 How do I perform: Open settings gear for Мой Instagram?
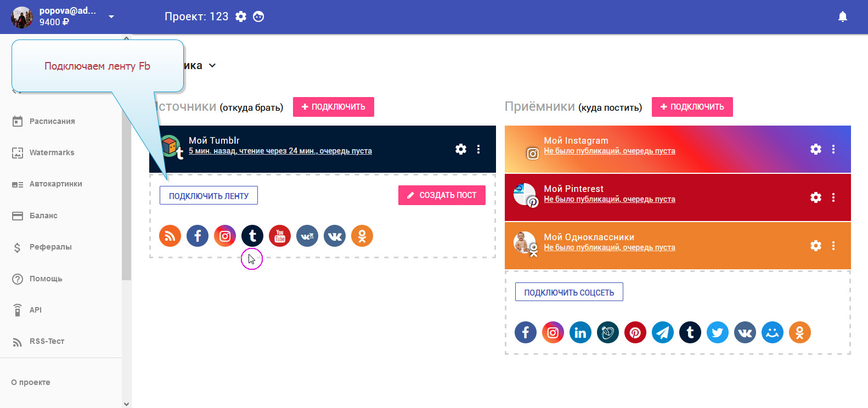[x=816, y=149]
